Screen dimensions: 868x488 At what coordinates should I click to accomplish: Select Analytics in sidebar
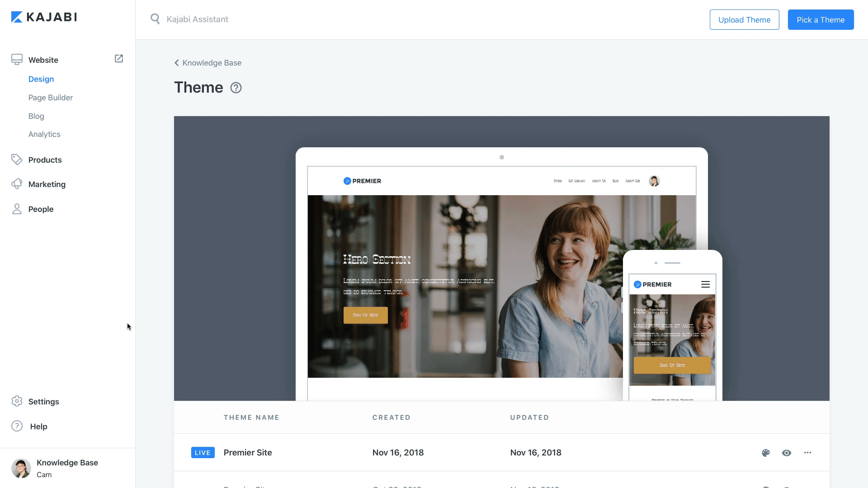44,134
